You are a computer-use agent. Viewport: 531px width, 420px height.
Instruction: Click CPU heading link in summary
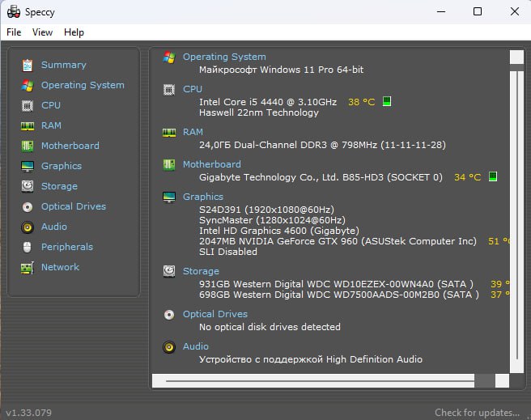(193, 89)
